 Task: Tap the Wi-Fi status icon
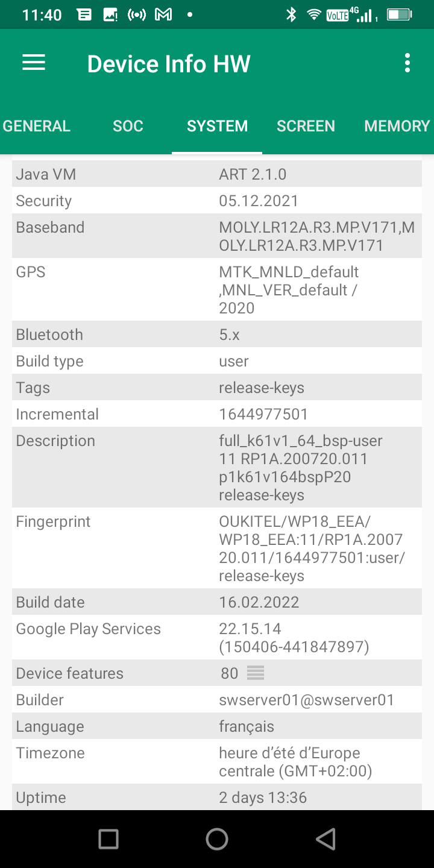(313, 15)
